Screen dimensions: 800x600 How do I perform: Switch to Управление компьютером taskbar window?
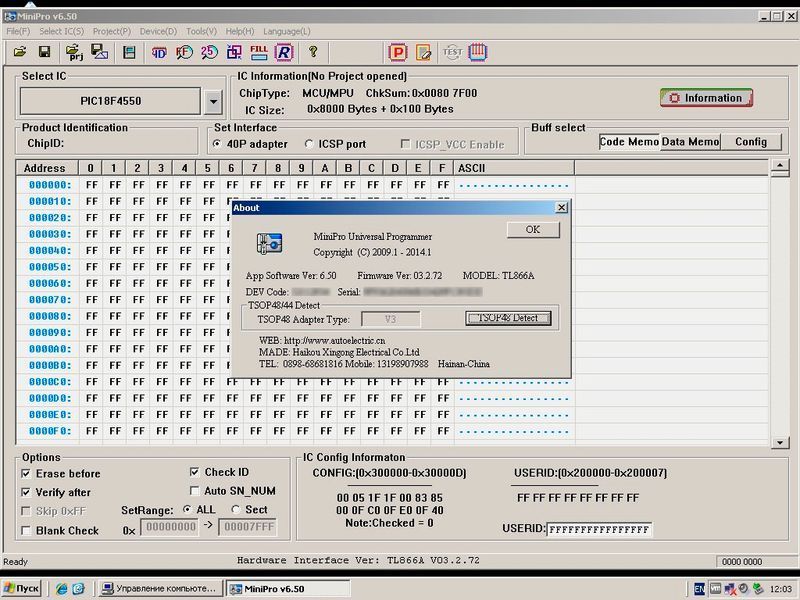point(160,588)
